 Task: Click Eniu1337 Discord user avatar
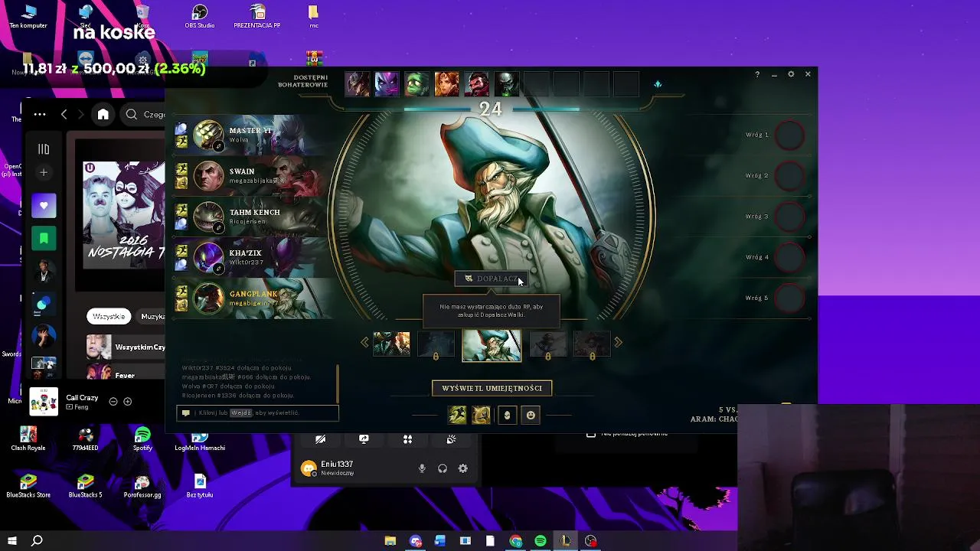pyautogui.click(x=309, y=469)
